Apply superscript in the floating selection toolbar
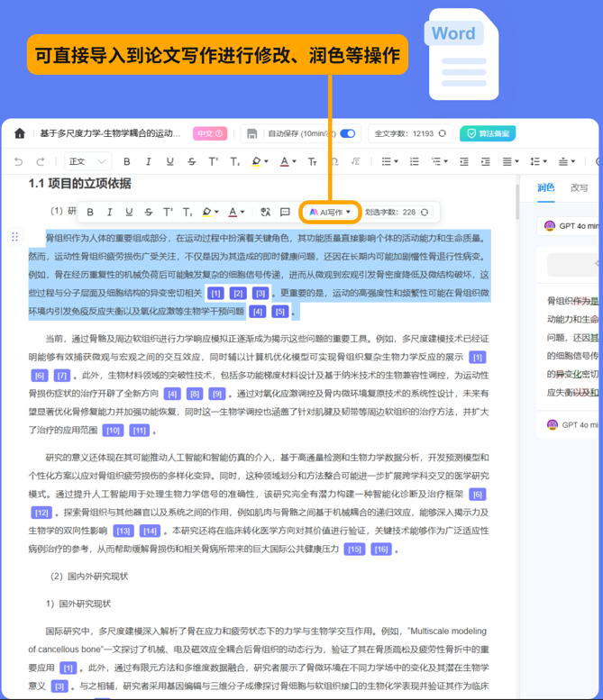603x700 pixels. pyautogui.click(x=168, y=212)
